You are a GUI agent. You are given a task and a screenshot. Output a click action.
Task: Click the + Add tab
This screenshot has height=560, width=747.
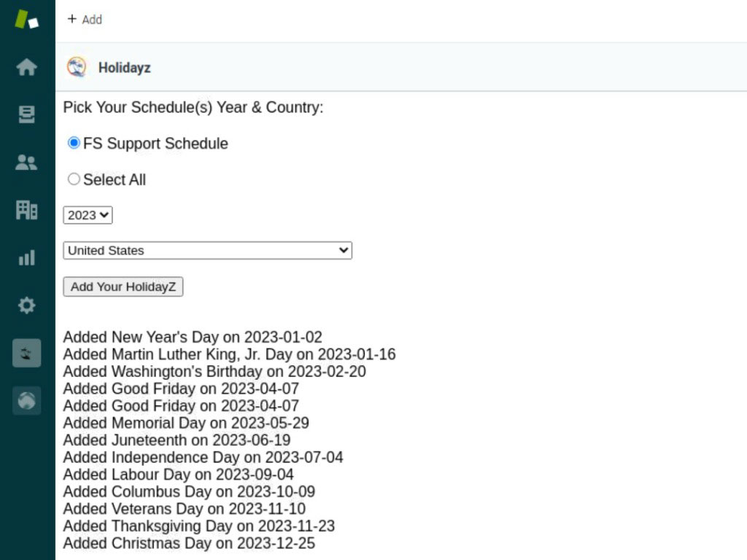[x=85, y=20]
